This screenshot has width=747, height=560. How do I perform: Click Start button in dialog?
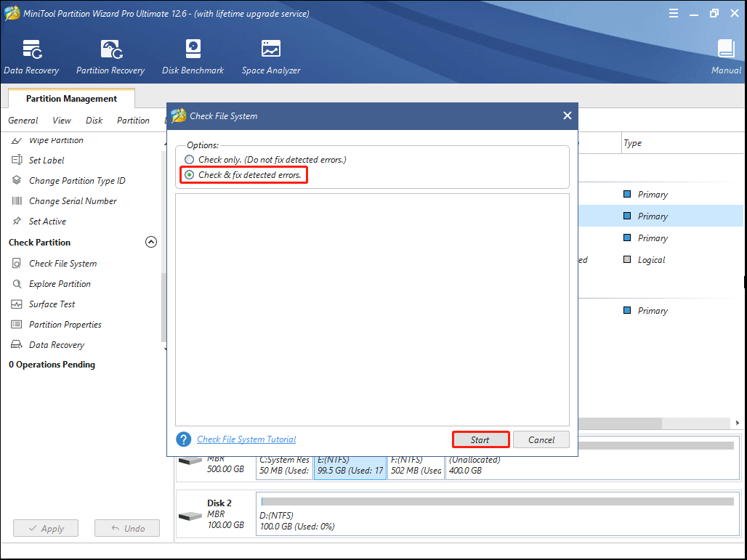click(480, 439)
